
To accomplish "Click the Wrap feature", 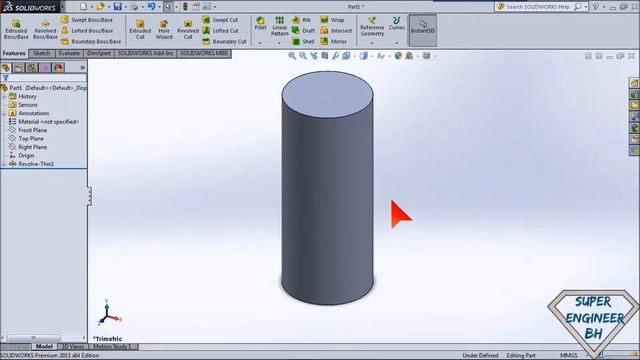I will click(332, 20).
